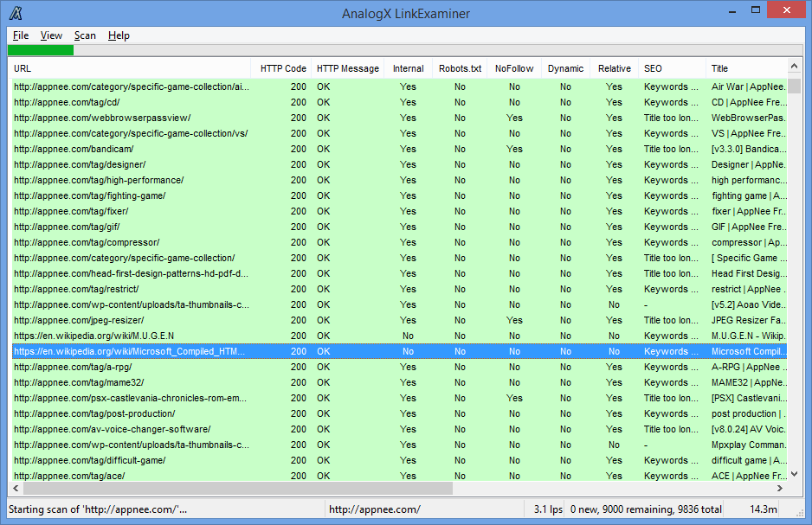Click the vertical scrollbar thumb
The height and width of the screenshot is (525, 812).
coord(795,86)
